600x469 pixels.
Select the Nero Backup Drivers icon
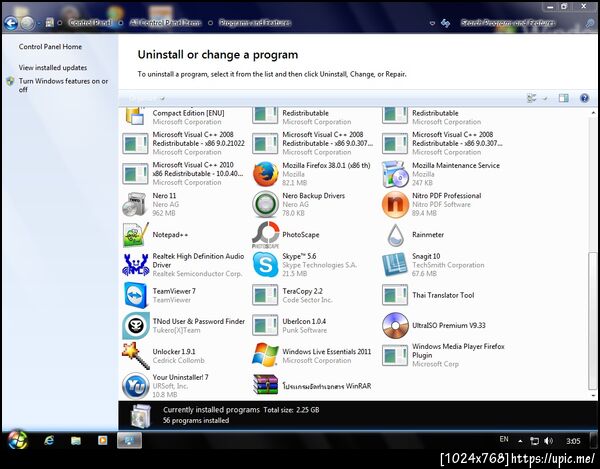pos(265,204)
